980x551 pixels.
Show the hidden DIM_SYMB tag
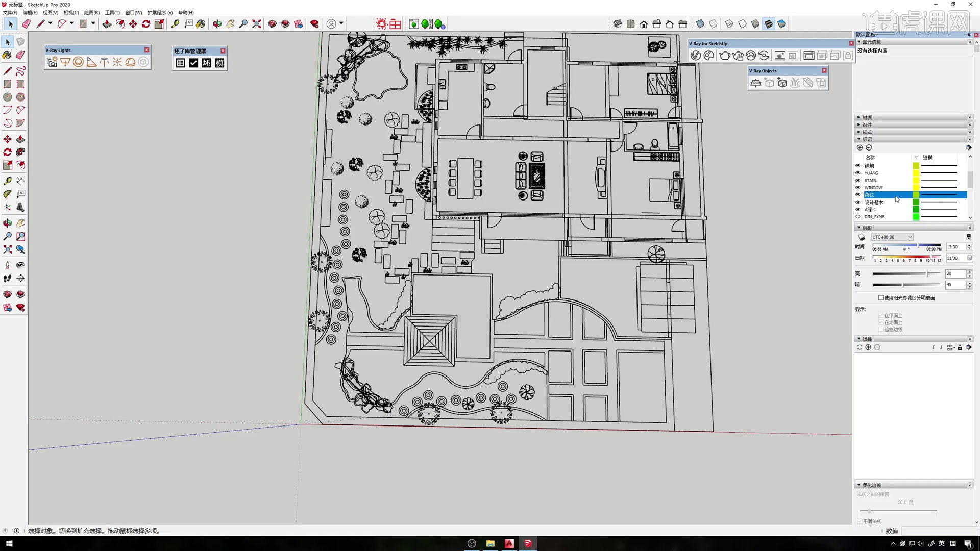click(857, 217)
